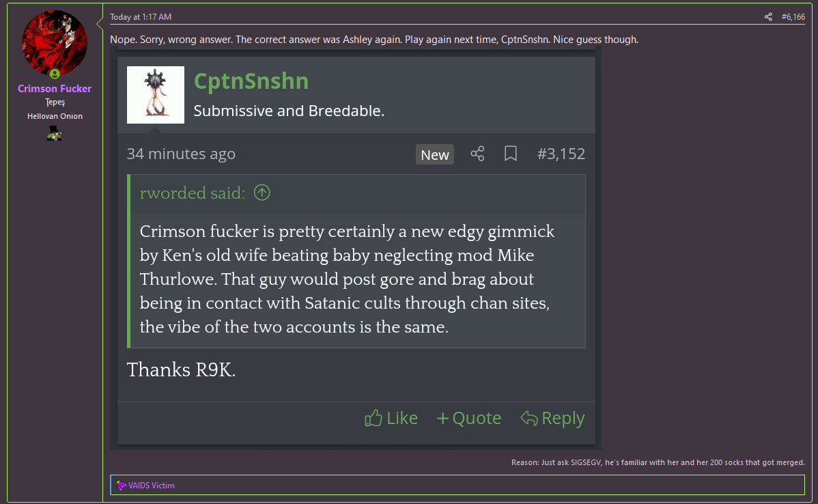Open Crimson Fucker's profile via username
818x504 pixels.
(x=55, y=89)
